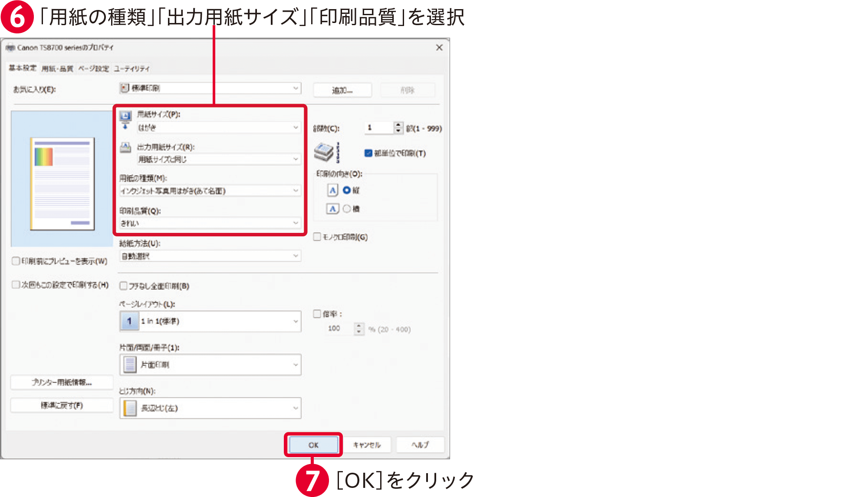Open the 片面/両面/冊子 duplex dropdown
Image resolution: width=868 pixels, height=497 pixels.
pyautogui.click(x=210, y=365)
